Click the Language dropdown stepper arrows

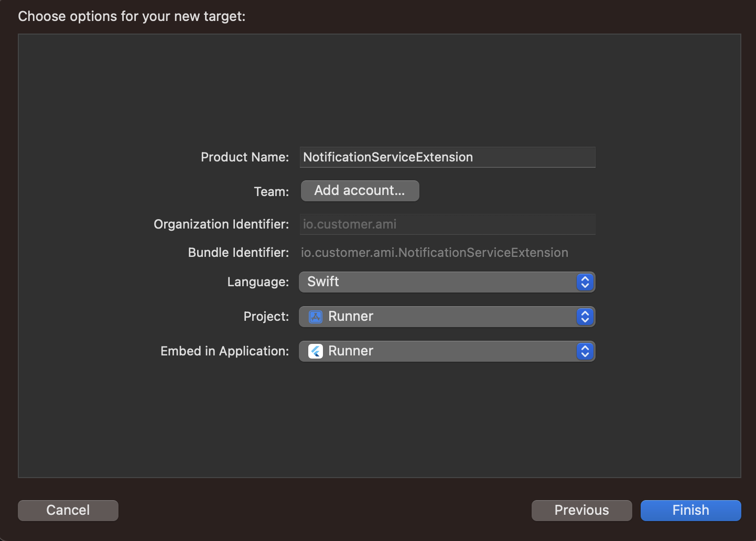click(585, 282)
